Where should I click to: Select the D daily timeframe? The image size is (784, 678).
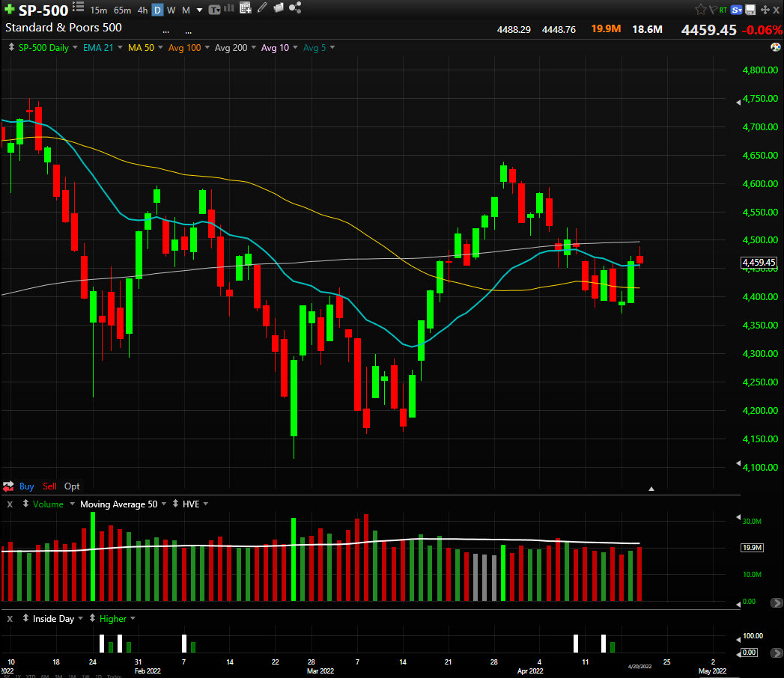tap(157, 10)
